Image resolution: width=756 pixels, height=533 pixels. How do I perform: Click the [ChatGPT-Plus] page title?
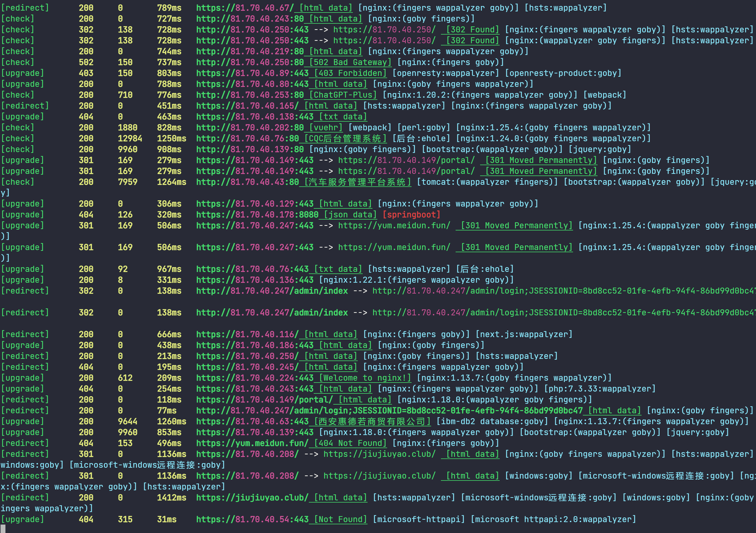tap(343, 95)
